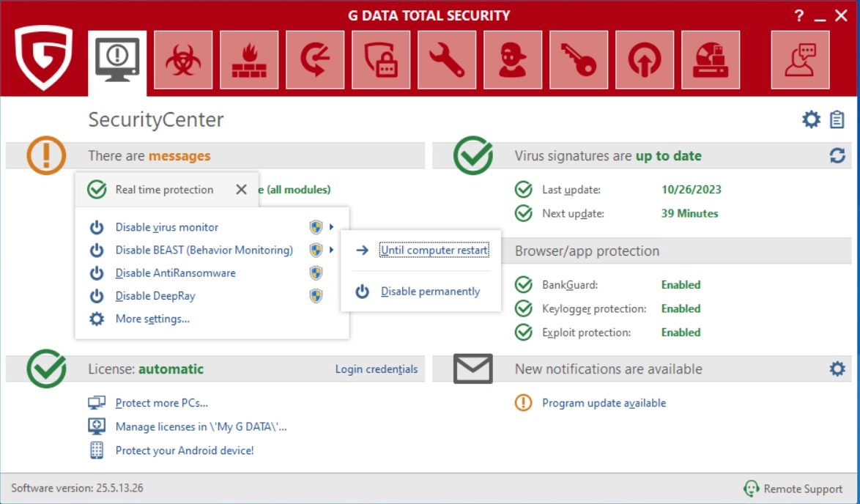Choose Until computer restart option
Viewport: 860px width, 504px height.
434,250
